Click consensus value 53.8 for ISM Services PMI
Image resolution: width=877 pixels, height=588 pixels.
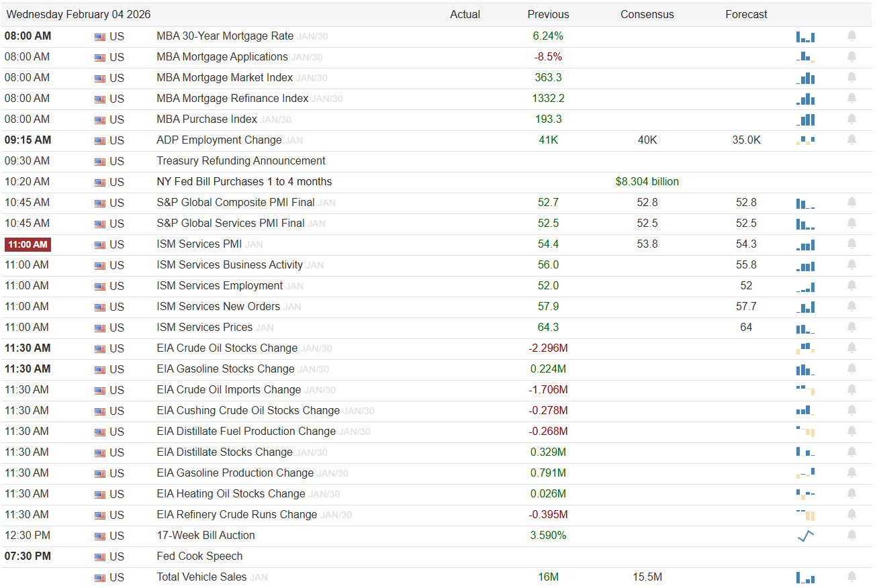tap(647, 244)
